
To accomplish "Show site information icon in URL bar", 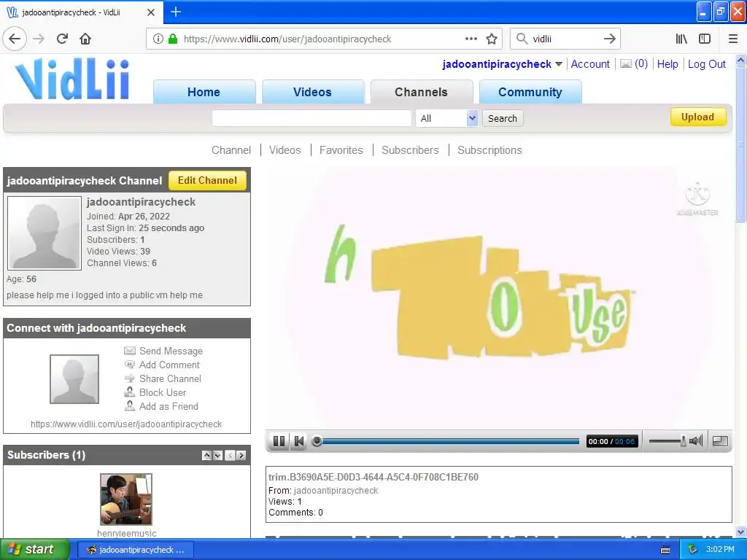I will (x=158, y=39).
